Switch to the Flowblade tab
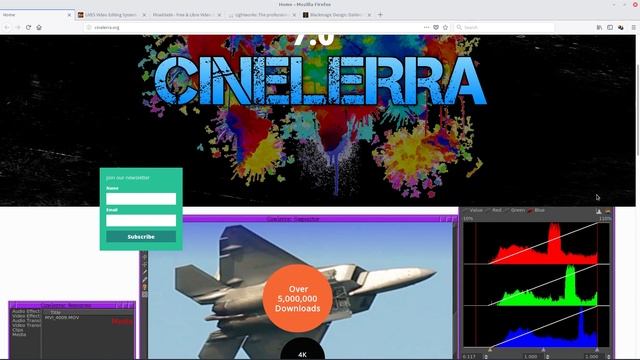This screenshot has width=640, height=360. tap(186, 15)
